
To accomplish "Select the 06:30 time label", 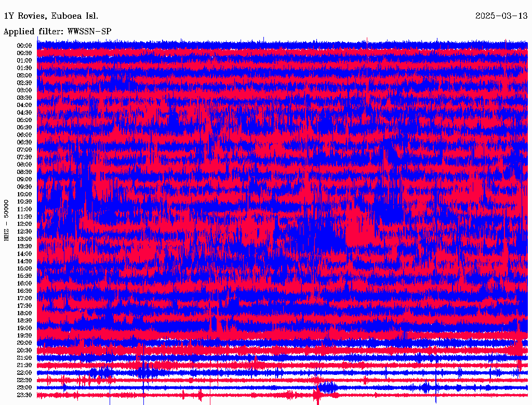I will [24, 142].
